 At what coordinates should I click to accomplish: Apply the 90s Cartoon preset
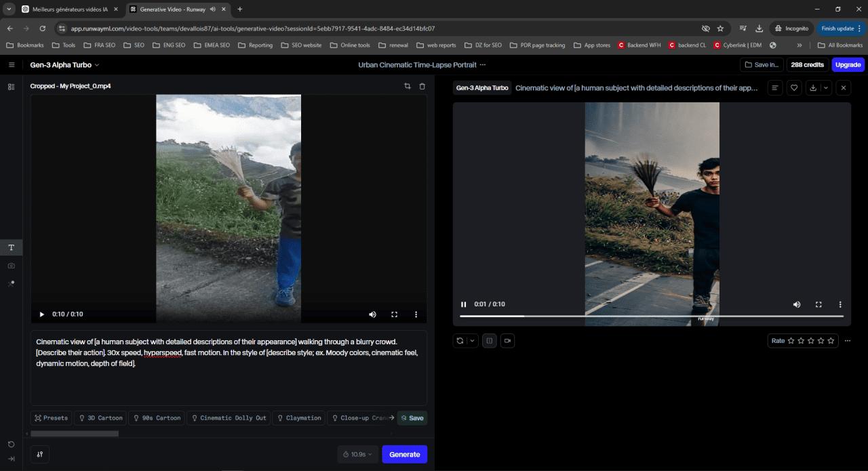click(x=157, y=418)
